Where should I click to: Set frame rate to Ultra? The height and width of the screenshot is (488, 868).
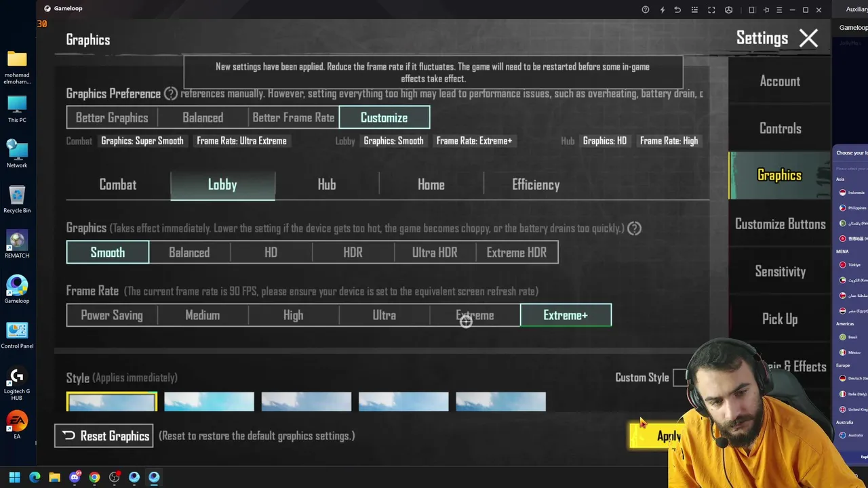click(x=384, y=315)
